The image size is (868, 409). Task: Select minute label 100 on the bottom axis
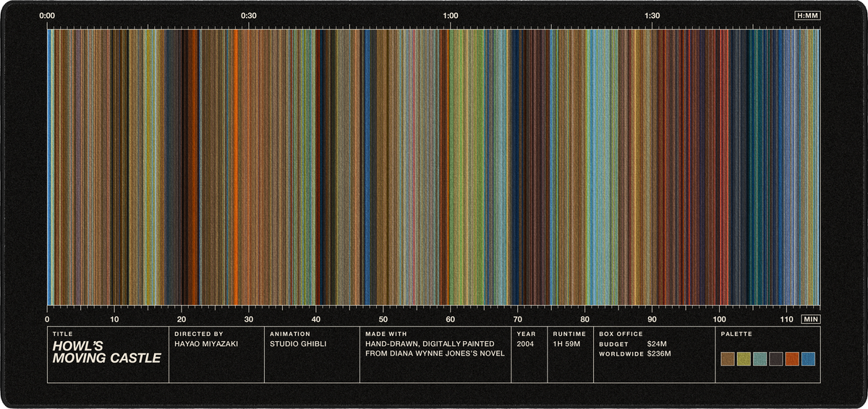pos(720,319)
